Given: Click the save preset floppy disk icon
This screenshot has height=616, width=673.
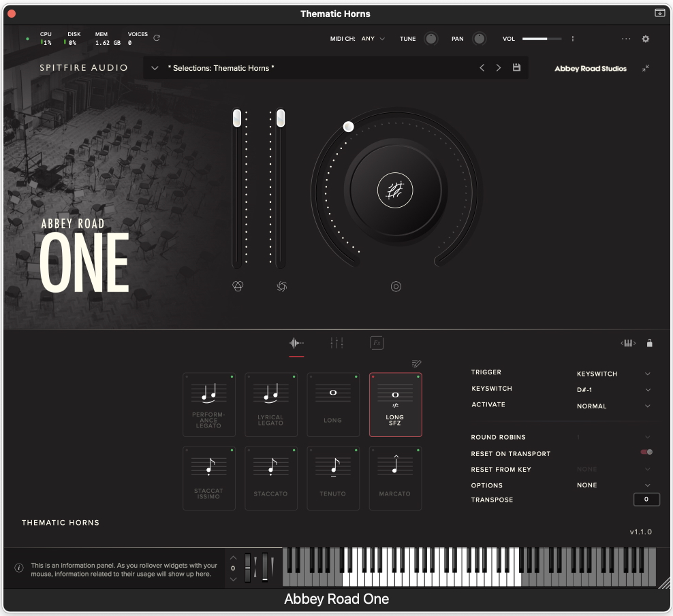Looking at the screenshot, I should pyautogui.click(x=516, y=68).
